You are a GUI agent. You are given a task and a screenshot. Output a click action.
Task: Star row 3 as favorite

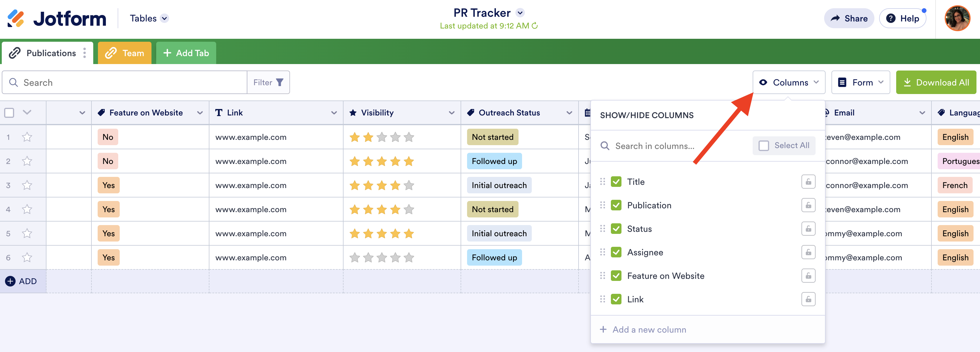point(27,185)
